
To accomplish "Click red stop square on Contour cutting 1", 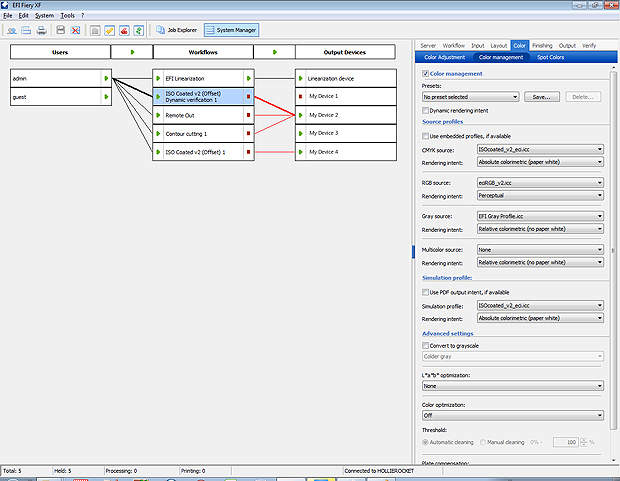I will click(x=248, y=133).
